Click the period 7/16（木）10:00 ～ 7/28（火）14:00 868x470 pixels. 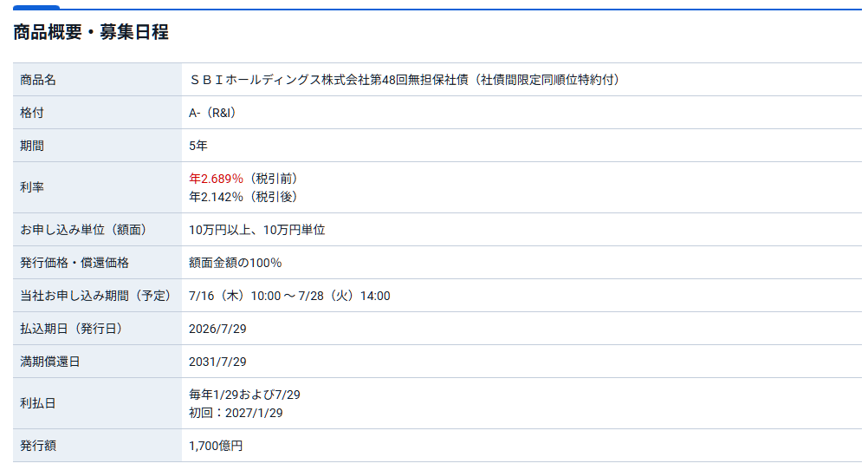pyautogui.click(x=289, y=296)
